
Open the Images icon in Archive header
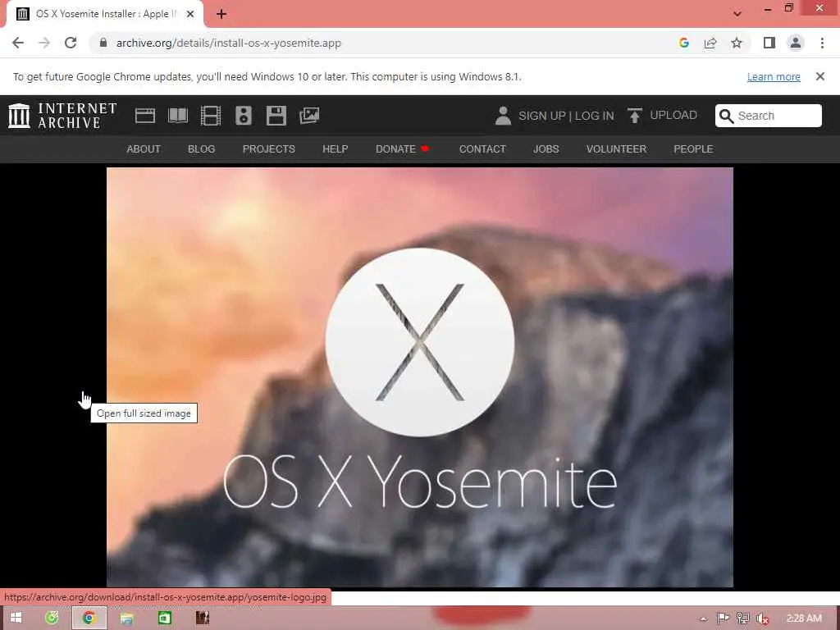point(309,116)
